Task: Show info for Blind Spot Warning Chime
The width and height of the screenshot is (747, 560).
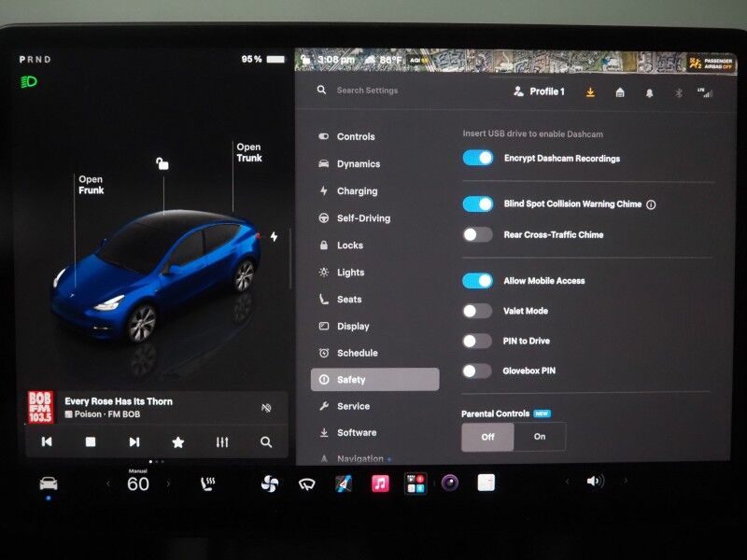Action: (651, 204)
